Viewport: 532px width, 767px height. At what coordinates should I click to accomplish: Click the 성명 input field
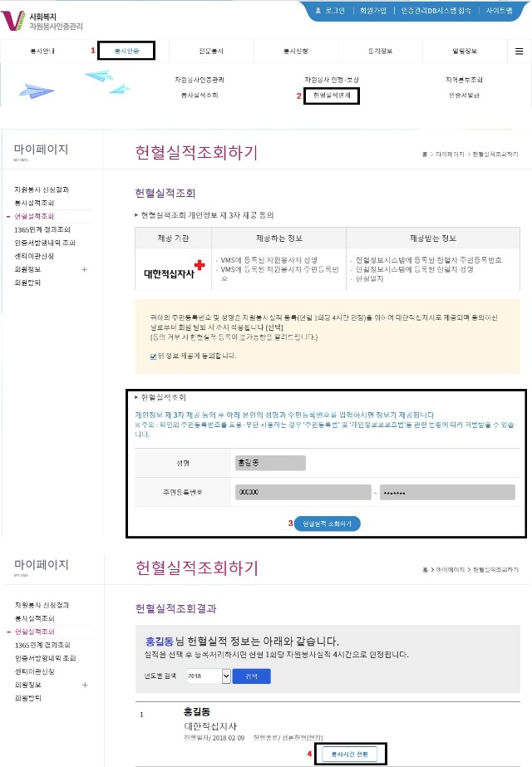click(270, 463)
